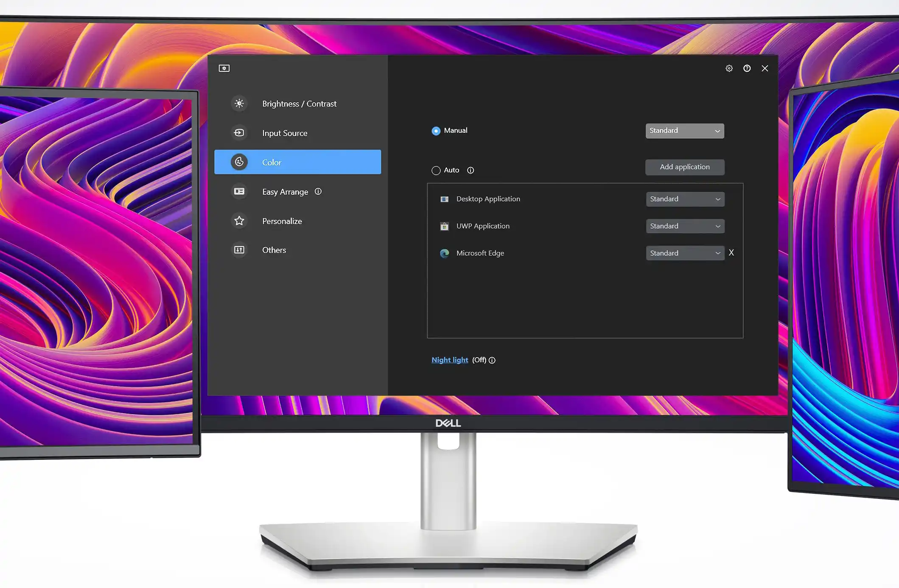Viewport: 899px width, 588px height.
Task: Click the help question mark icon
Action: click(x=747, y=68)
